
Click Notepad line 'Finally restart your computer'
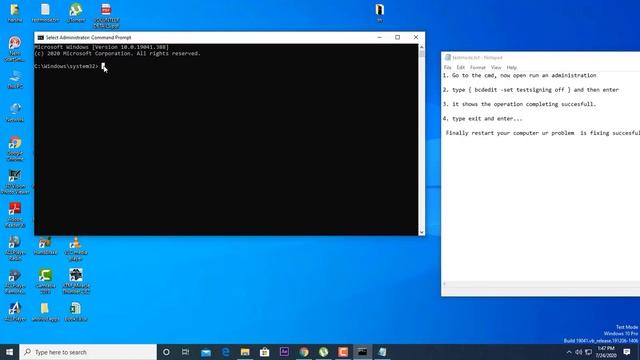coord(543,133)
